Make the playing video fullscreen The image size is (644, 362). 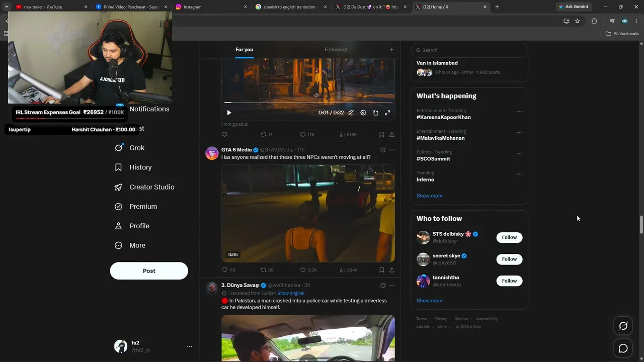point(387,113)
